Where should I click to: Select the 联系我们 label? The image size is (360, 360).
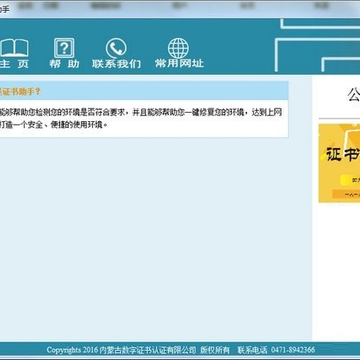point(116,64)
